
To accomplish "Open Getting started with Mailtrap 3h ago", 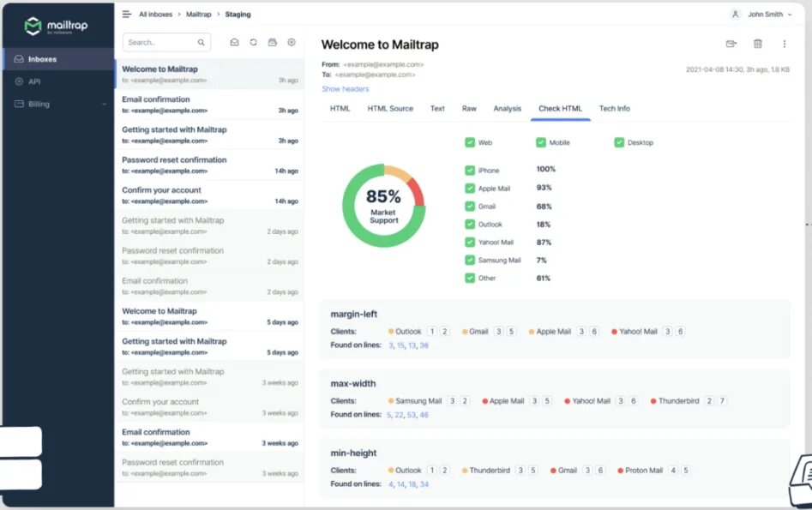I will pyautogui.click(x=209, y=135).
